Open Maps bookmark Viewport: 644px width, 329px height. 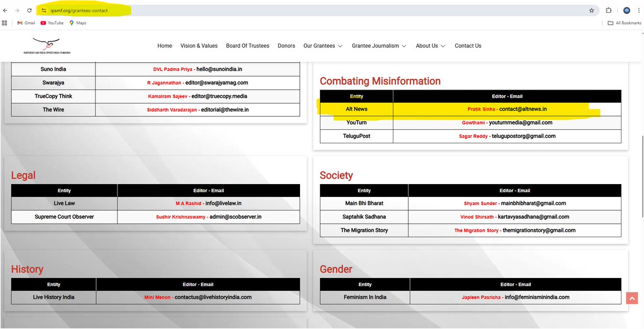[78, 23]
